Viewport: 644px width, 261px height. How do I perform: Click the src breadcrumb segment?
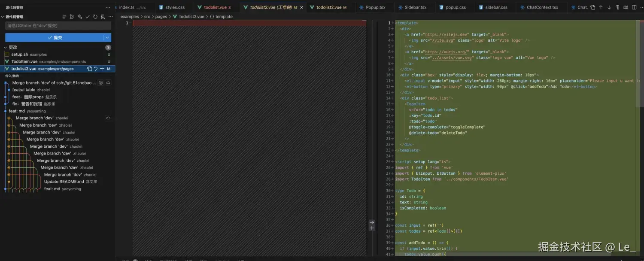pos(147,17)
